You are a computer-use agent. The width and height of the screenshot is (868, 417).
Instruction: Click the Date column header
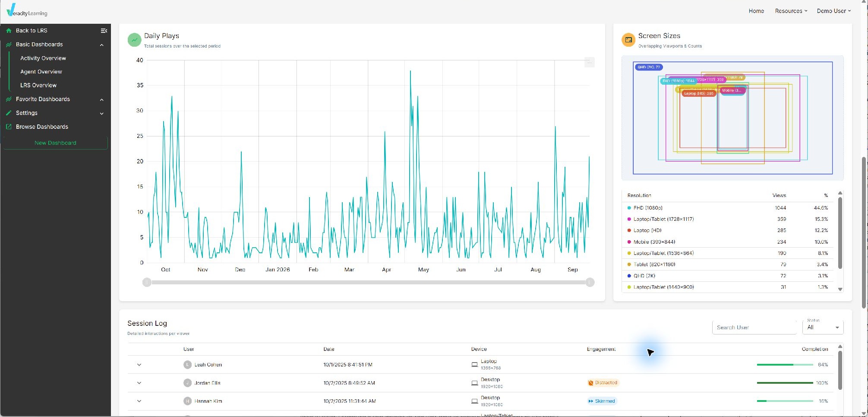click(329, 349)
